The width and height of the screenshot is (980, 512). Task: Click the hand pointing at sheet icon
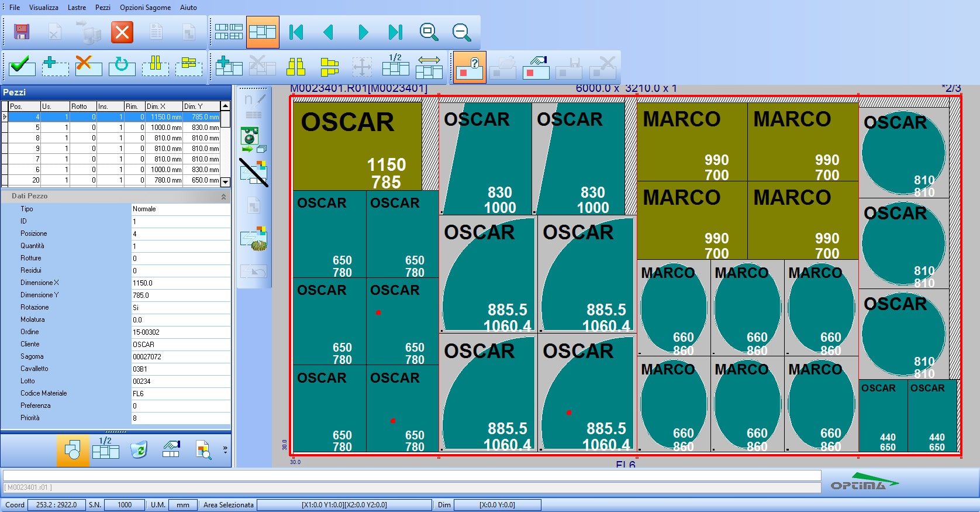click(x=536, y=67)
